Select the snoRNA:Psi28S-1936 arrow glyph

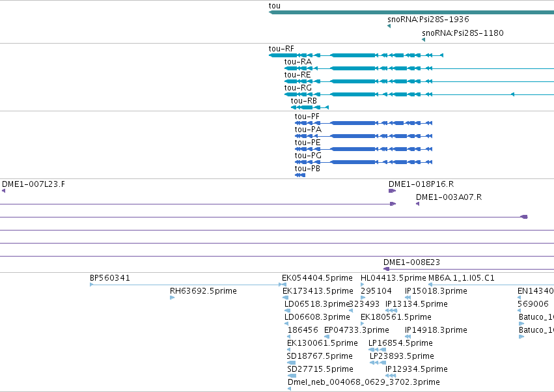click(x=389, y=26)
